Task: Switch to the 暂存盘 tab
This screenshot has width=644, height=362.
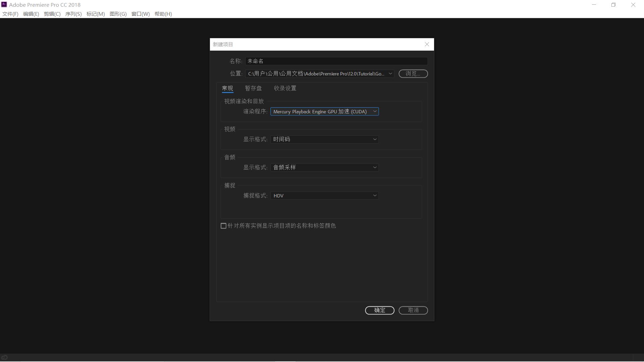Action: (253, 88)
